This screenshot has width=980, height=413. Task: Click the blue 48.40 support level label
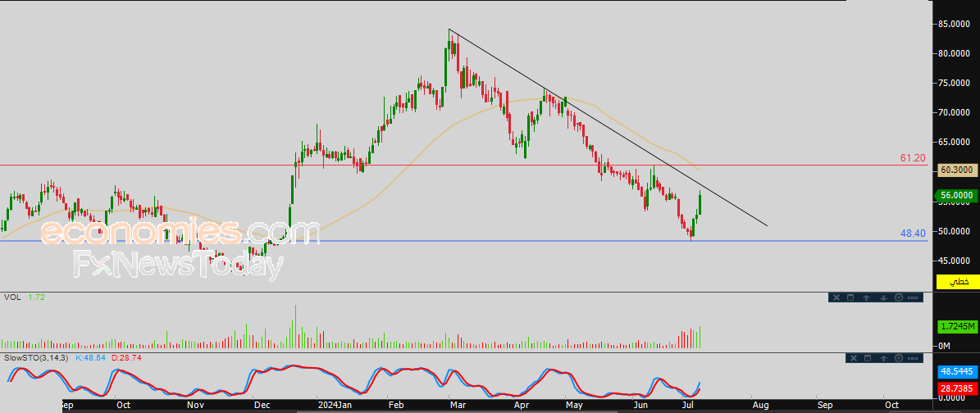click(x=913, y=233)
